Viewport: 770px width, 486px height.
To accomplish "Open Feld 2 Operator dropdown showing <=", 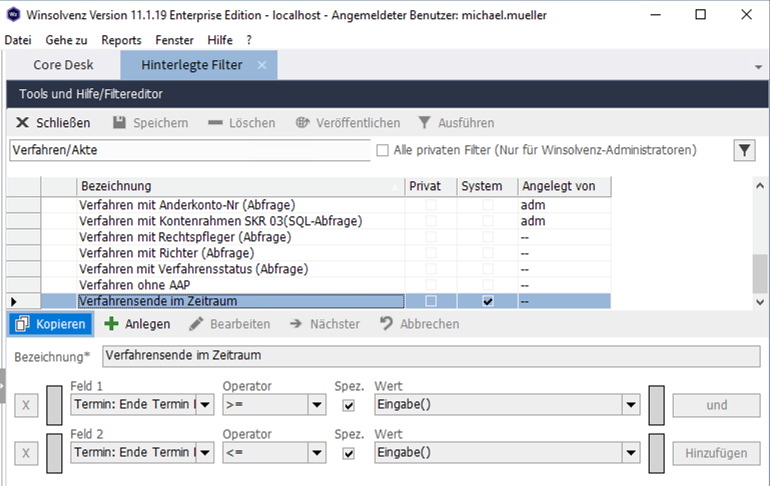I will click(317, 453).
